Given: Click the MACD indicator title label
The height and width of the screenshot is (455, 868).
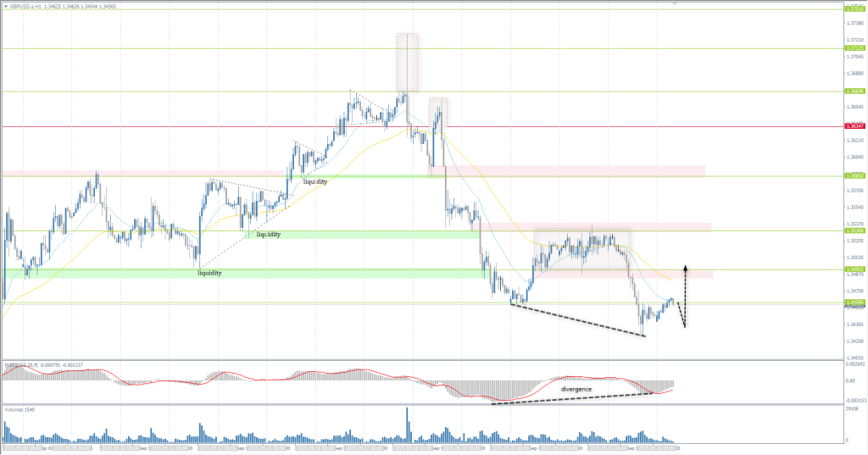Looking at the screenshot, I should pyautogui.click(x=34, y=367).
